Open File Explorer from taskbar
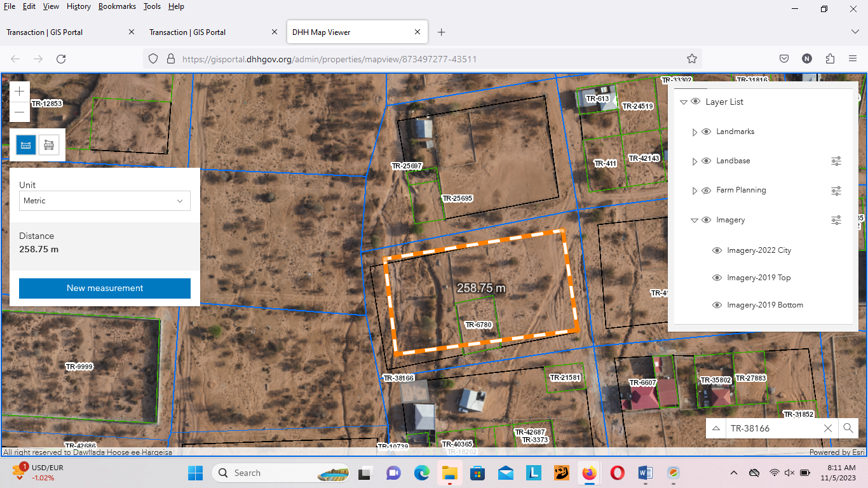 pyautogui.click(x=450, y=473)
